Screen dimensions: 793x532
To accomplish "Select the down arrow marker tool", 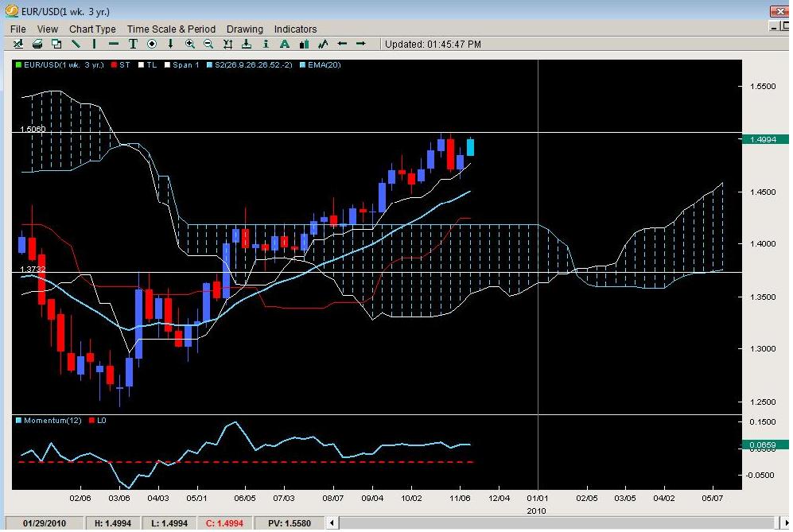I will [x=170, y=44].
